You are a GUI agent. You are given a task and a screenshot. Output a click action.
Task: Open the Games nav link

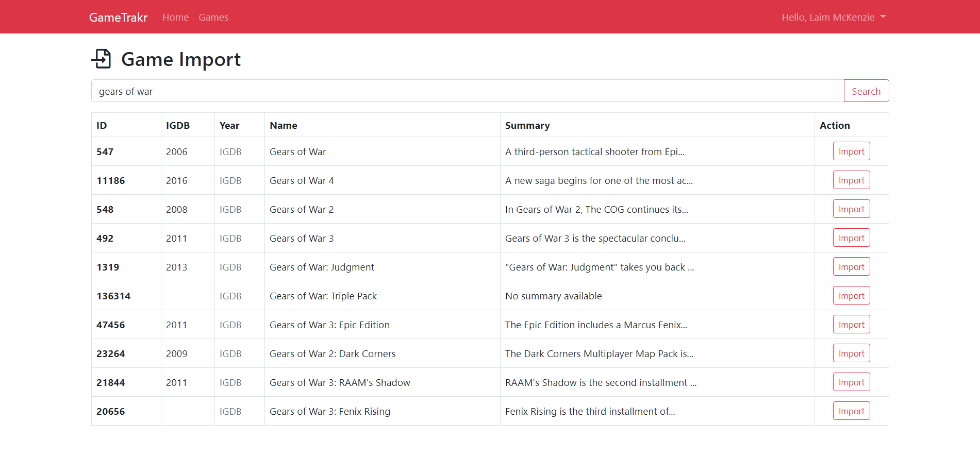[x=213, y=17]
